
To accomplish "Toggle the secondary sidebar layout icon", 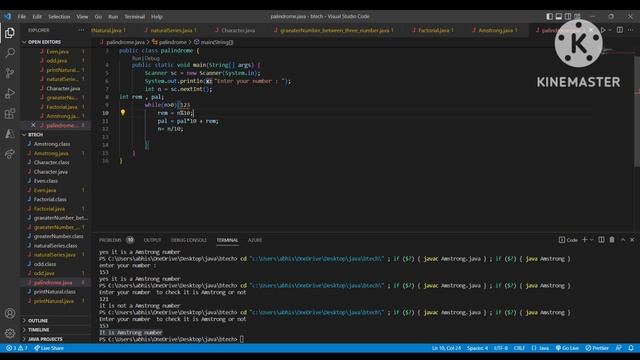I will click(x=568, y=16).
